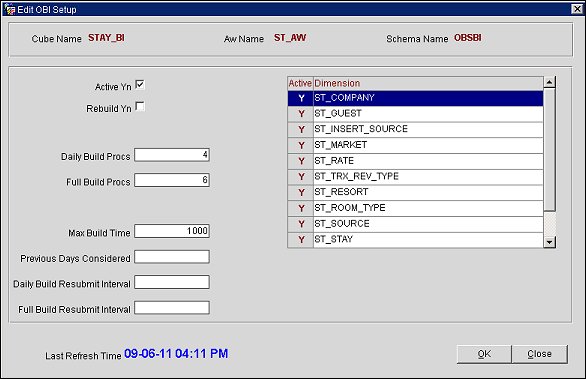This screenshot has height=379, width=586.
Task: Click the Edit OBI Setup title bar icon
Action: coord(9,9)
